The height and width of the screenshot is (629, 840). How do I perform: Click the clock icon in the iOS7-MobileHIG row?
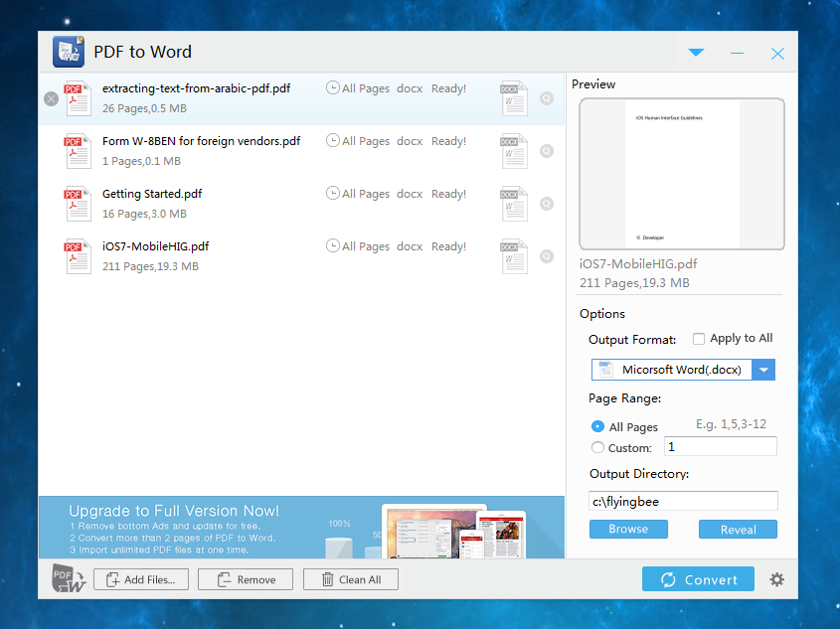pos(333,245)
